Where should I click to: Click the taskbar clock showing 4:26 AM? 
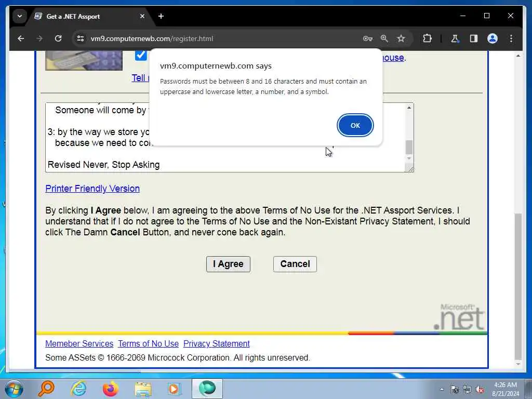[x=505, y=389]
